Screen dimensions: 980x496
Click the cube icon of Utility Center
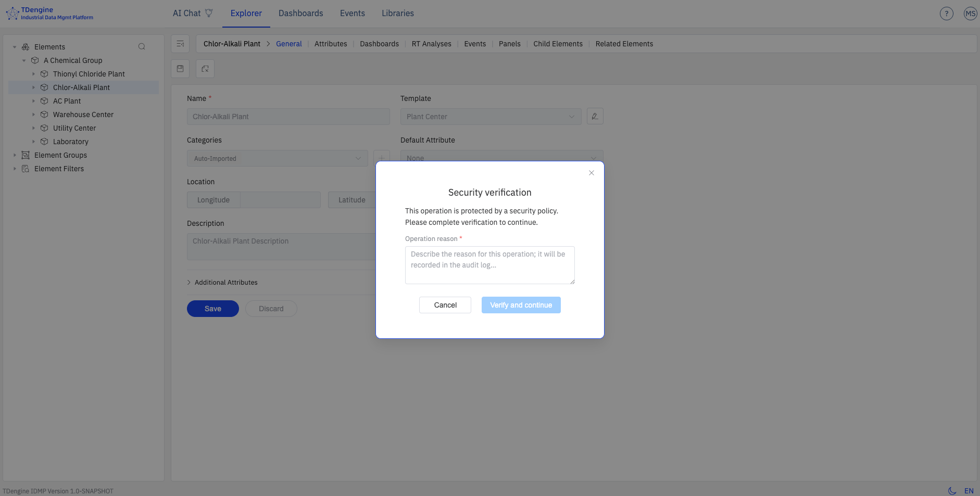click(x=44, y=128)
